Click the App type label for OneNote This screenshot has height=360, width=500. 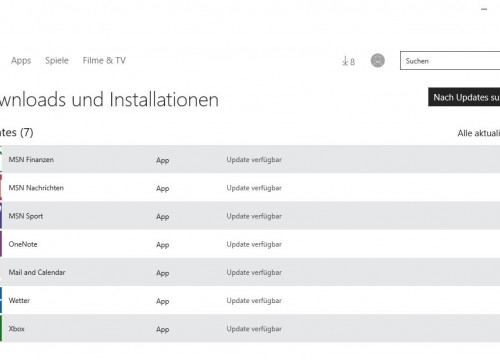tap(163, 245)
